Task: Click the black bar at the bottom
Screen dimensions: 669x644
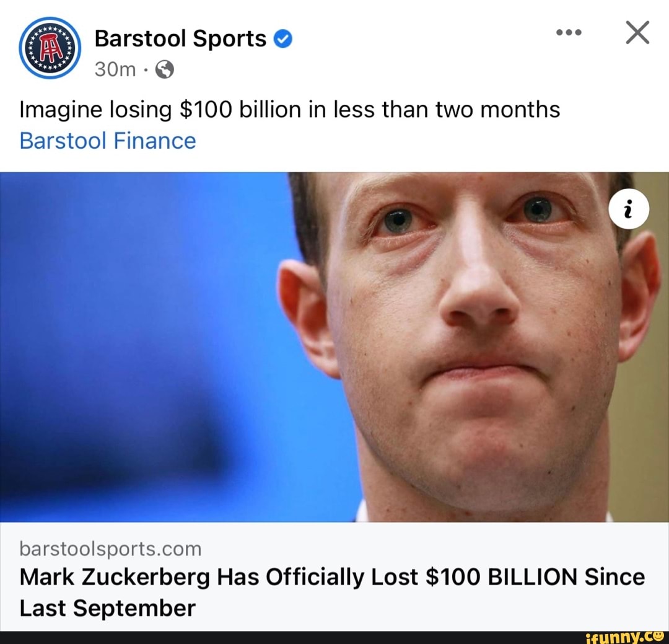Action: pos(334,638)
